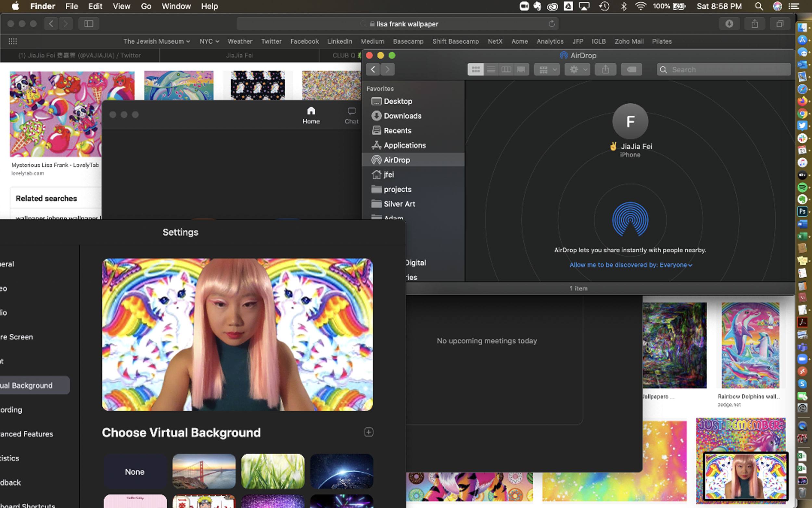The height and width of the screenshot is (508, 812).
Task: Click Finder share toolbar button
Action: [605, 70]
